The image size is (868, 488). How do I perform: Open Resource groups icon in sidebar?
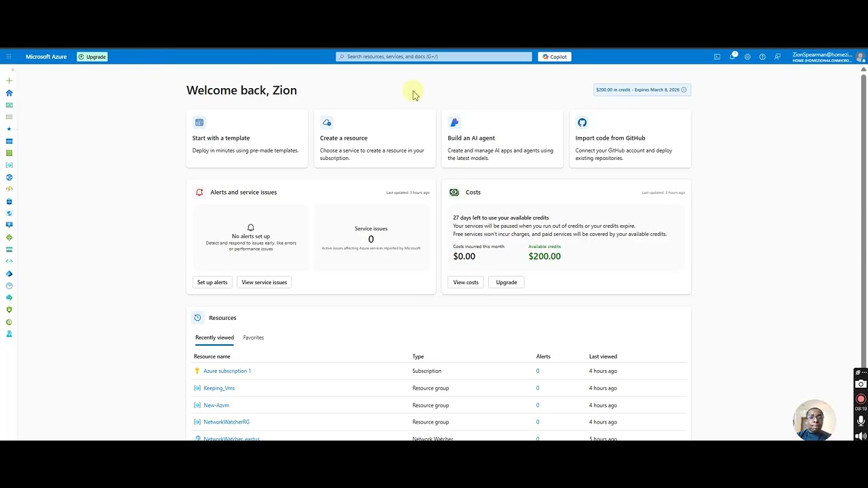click(9, 165)
